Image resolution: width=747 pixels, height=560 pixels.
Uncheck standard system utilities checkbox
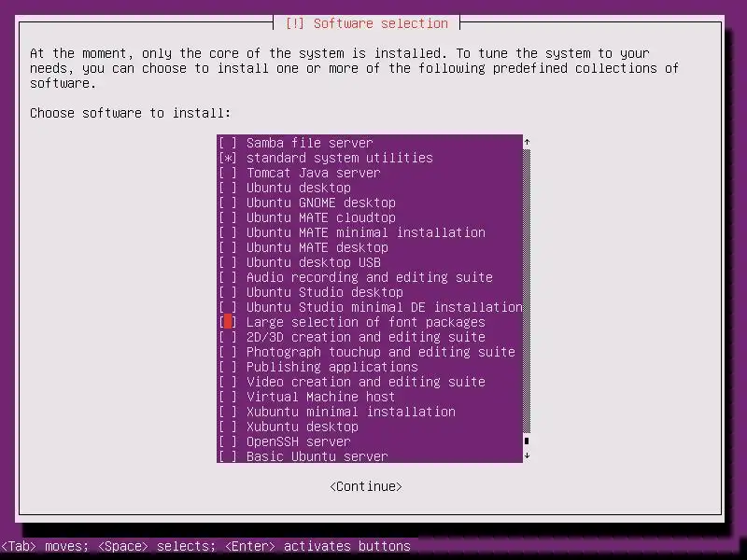click(x=228, y=158)
